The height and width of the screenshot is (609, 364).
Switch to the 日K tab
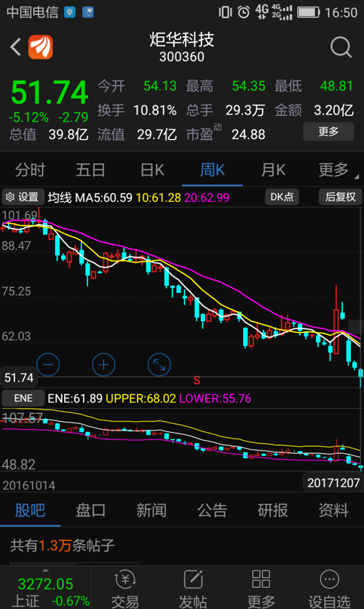pyautogui.click(x=152, y=170)
